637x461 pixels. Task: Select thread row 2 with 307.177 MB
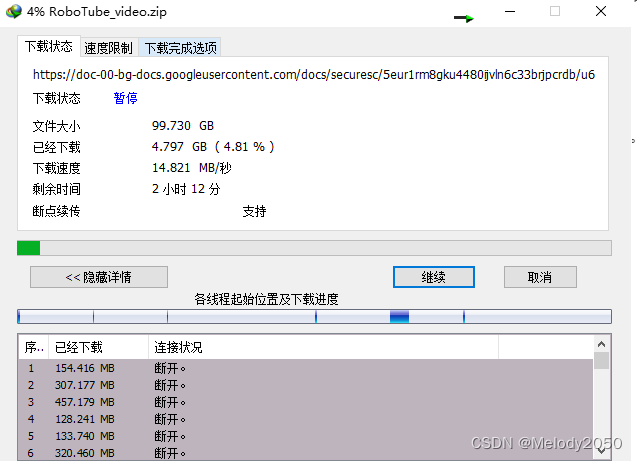pyautogui.click(x=306, y=385)
